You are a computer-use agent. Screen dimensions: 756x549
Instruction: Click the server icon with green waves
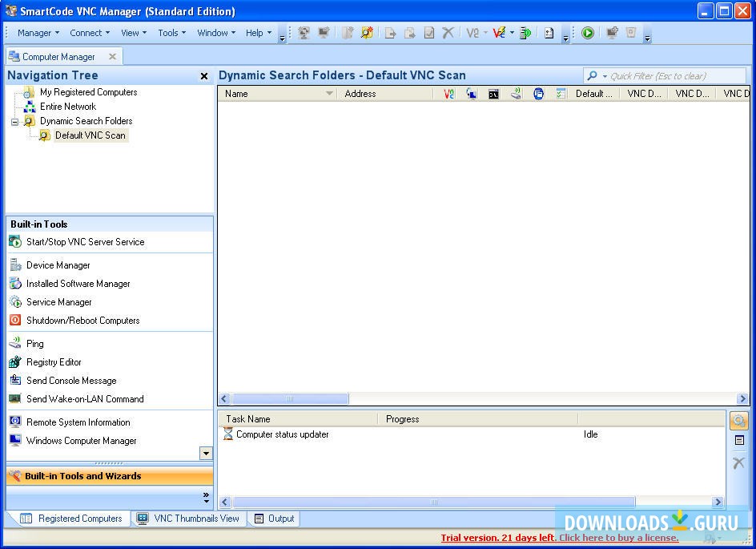point(525,33)
